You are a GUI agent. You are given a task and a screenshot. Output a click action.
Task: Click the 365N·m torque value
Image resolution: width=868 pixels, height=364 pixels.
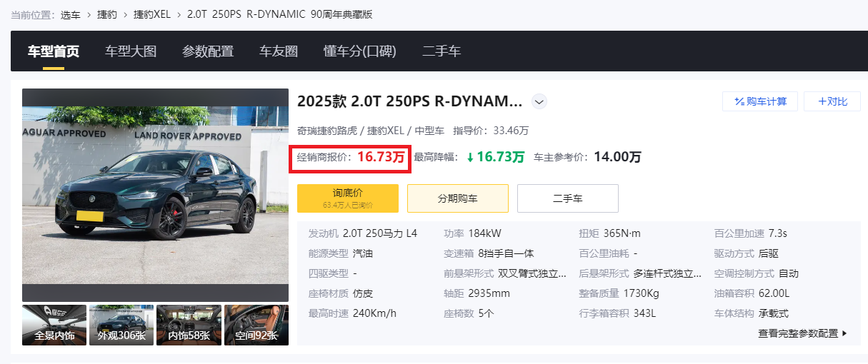(x=622, y=233)
